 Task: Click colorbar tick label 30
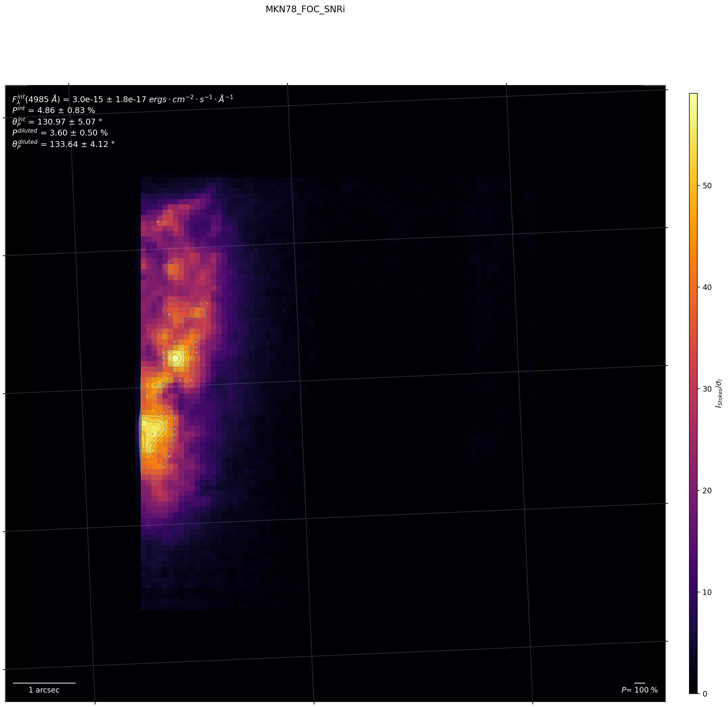click(x=707, y=389)
